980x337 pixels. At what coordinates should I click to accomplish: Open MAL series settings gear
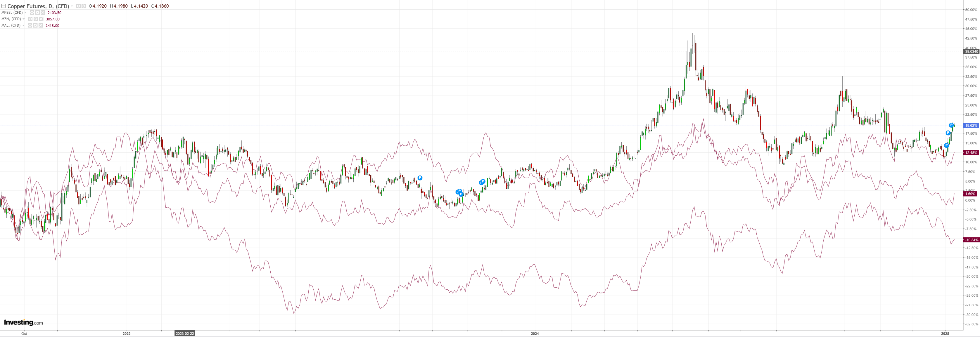(35, 25)
